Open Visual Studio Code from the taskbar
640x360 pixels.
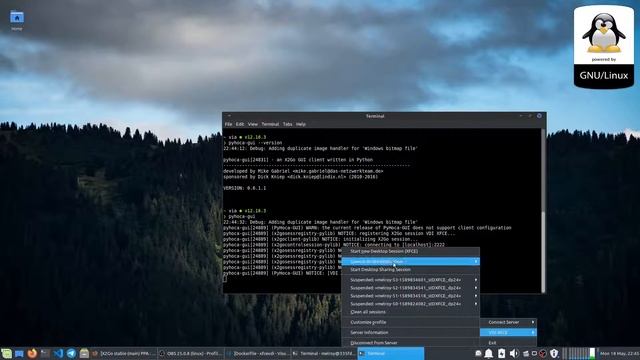58,353
